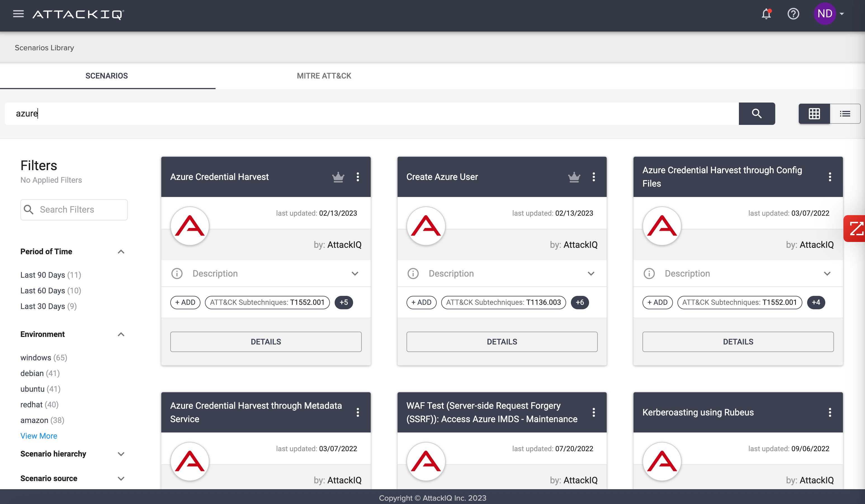Select the SCENARIOS tab
865x504 pixels.
point(107,76)
